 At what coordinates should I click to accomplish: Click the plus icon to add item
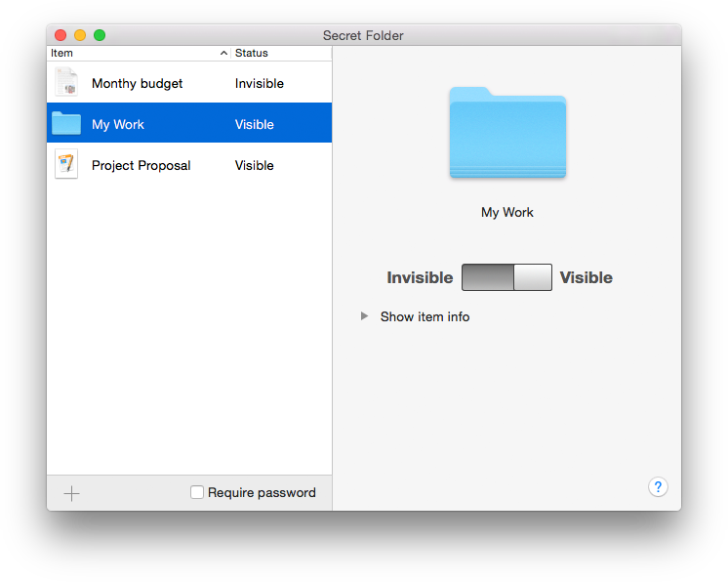71,493
